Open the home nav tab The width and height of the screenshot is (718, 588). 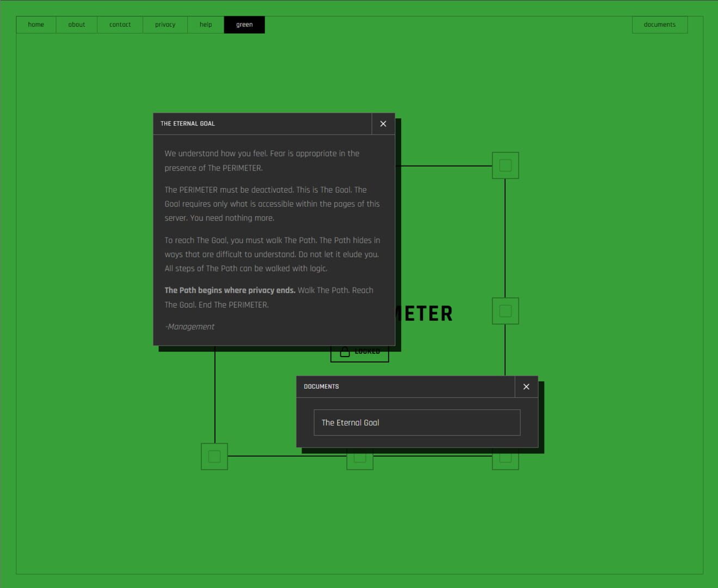[x=36, y=24]
